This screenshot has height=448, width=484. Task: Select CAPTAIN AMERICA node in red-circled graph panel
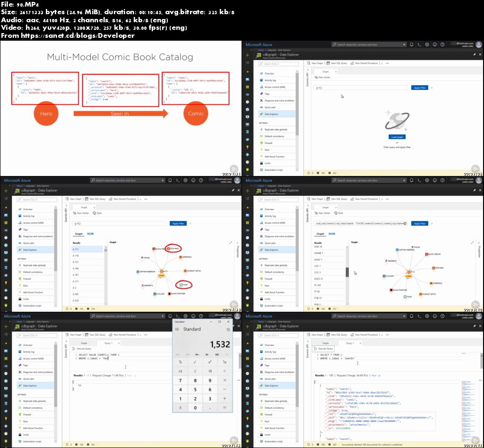pyautogui.click(x=146, y=272)
